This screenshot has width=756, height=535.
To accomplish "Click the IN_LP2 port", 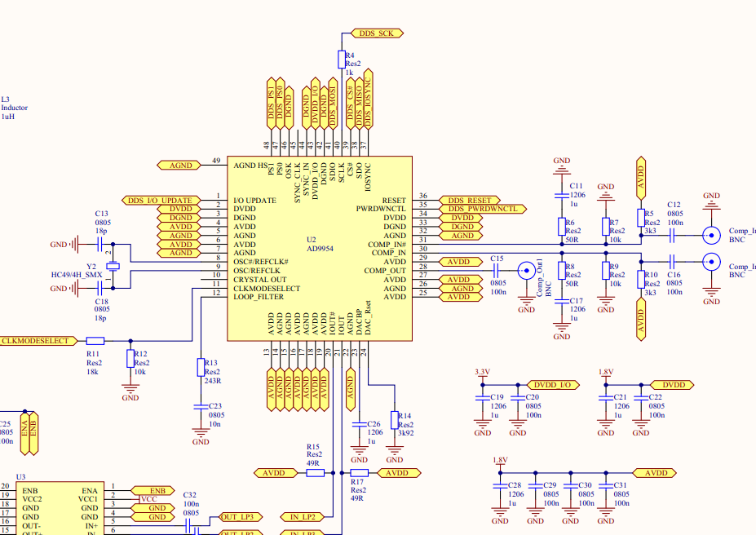I will [303, 517].
